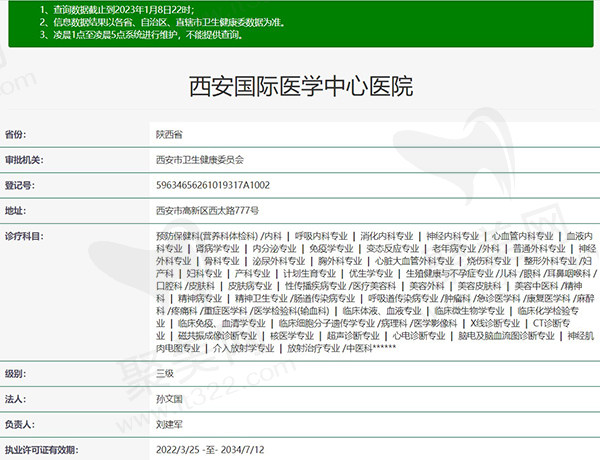Click 免疫学专业 in departments list

331,249
